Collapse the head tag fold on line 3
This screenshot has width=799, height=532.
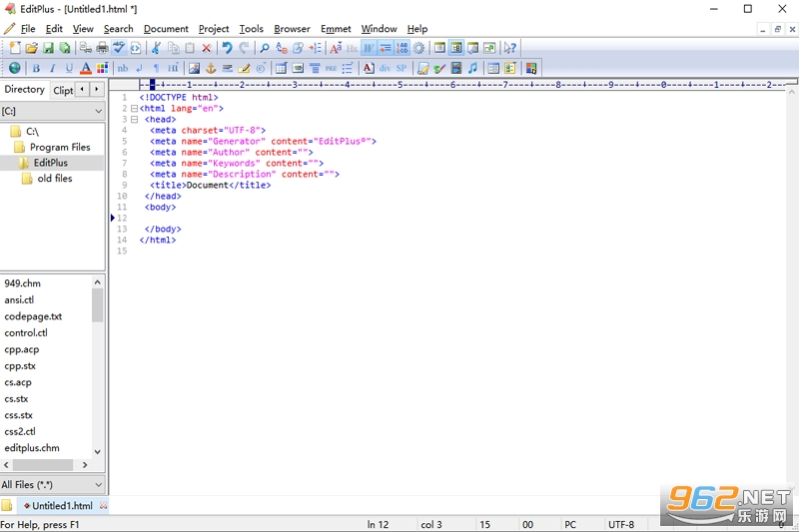[x=134, y=119]
